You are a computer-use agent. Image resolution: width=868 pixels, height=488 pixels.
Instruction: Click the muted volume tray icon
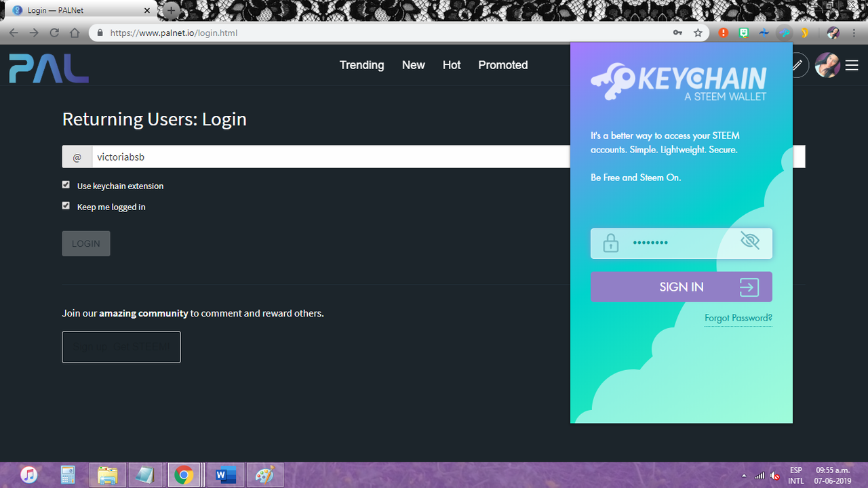(775, 475)
